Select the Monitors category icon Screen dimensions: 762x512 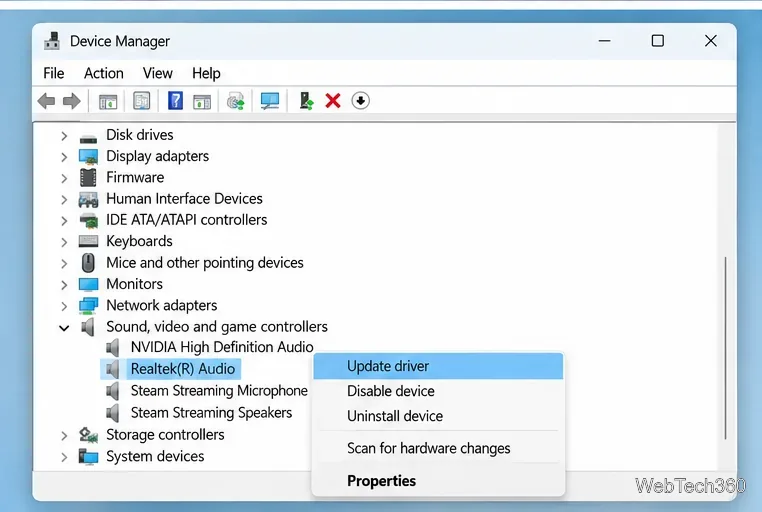tap(88, 284)
